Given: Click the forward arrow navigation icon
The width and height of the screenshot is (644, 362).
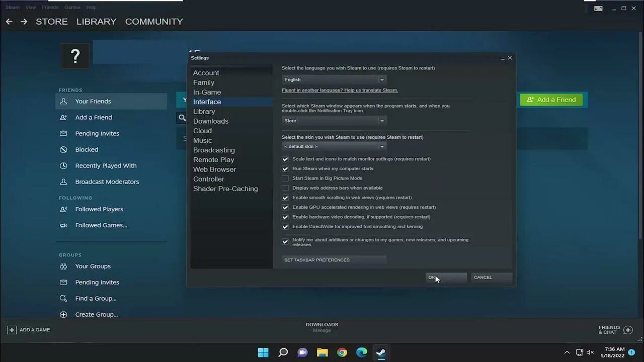Looking at the screenshot, I should [24, 22].
